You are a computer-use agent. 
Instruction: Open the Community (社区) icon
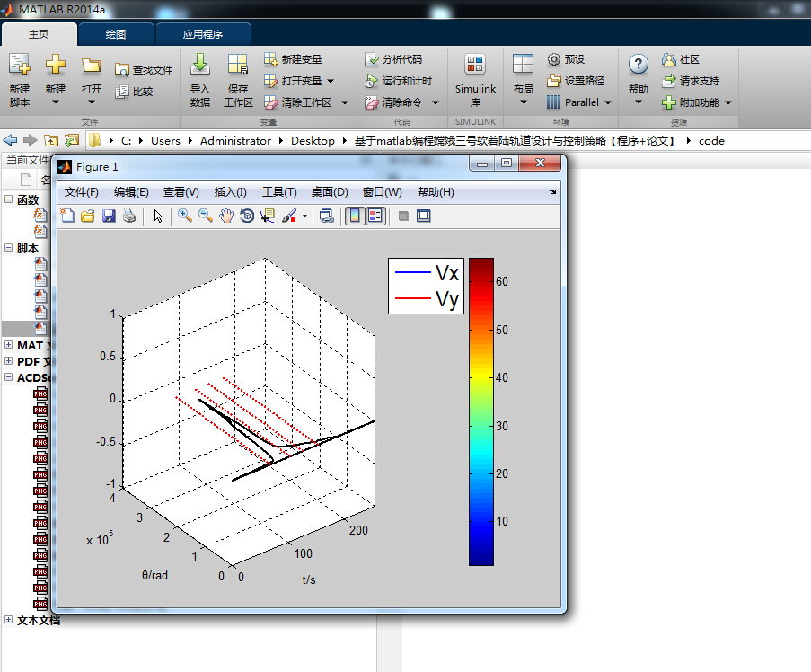(669, 59)
